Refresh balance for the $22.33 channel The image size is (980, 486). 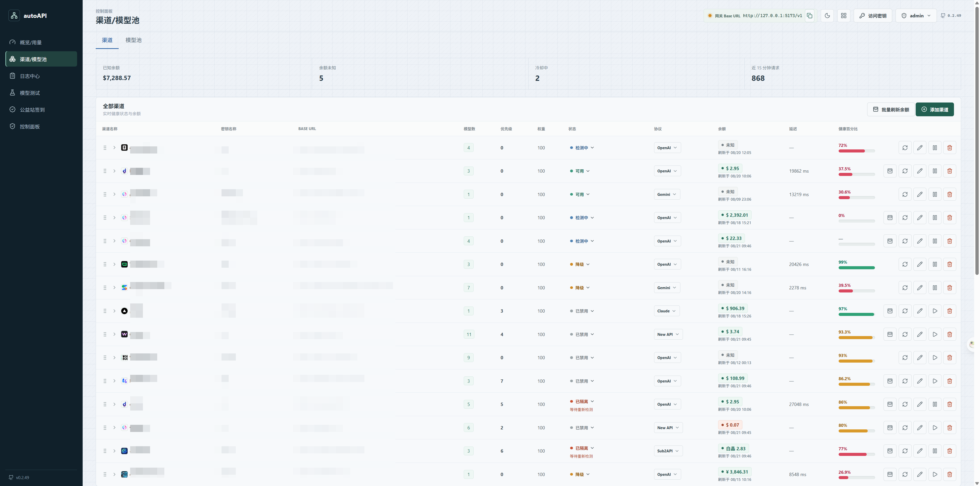tap(890, 241)
